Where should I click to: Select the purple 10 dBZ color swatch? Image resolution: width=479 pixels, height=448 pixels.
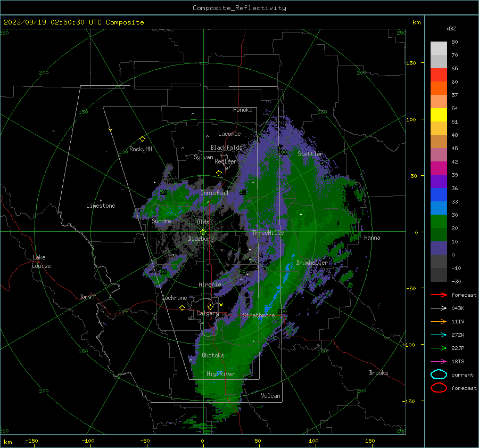point(439,248)
